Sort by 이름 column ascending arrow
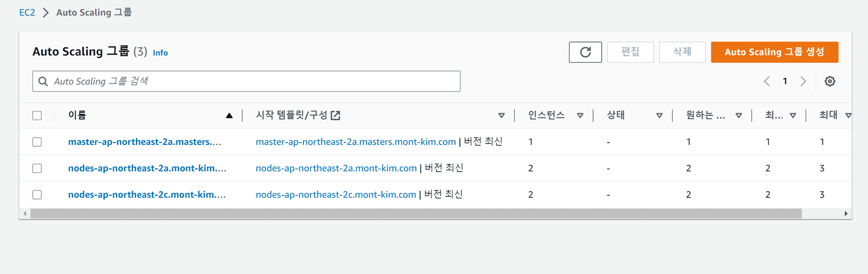Screen dimensions: 868x274 tap(229, 116)
